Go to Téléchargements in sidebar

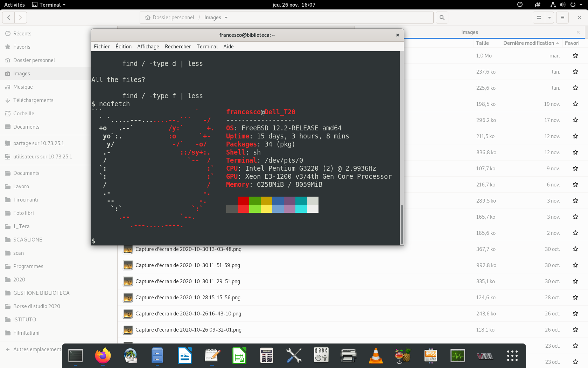(33, 100)
